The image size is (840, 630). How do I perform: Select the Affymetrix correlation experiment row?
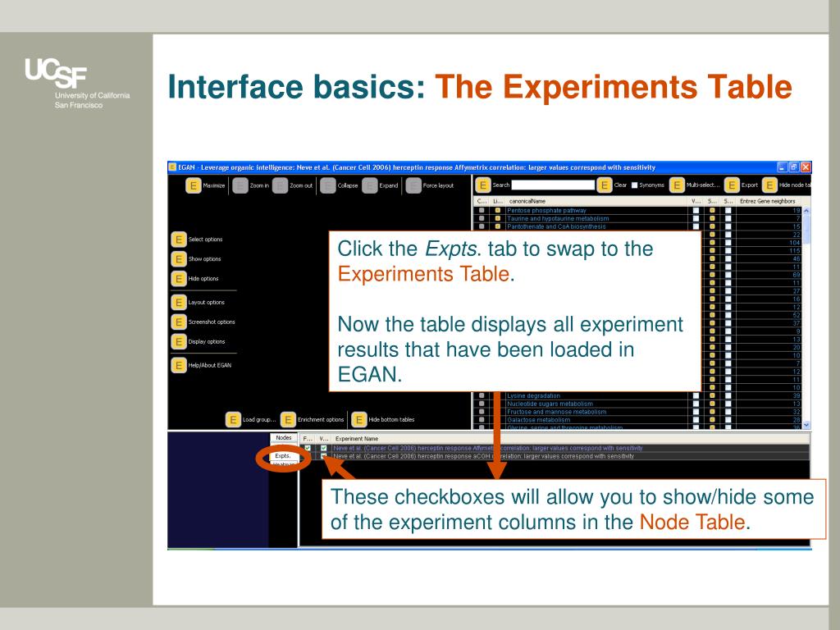[x=555, y=448]
